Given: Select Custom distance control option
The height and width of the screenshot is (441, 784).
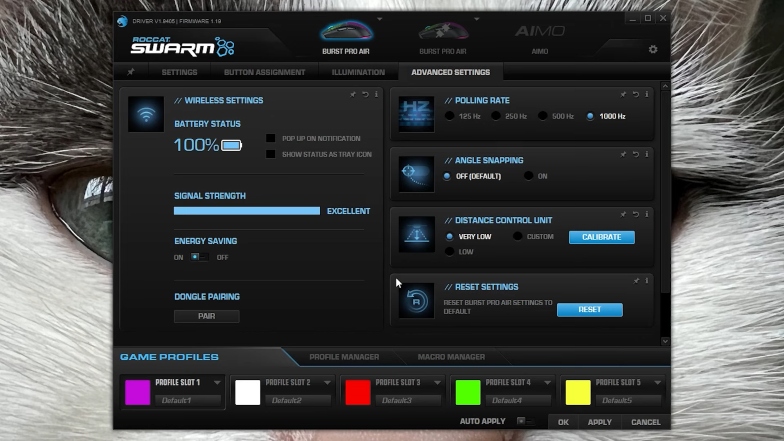Looking at the screenshot, I should click(x=518, y=236).
